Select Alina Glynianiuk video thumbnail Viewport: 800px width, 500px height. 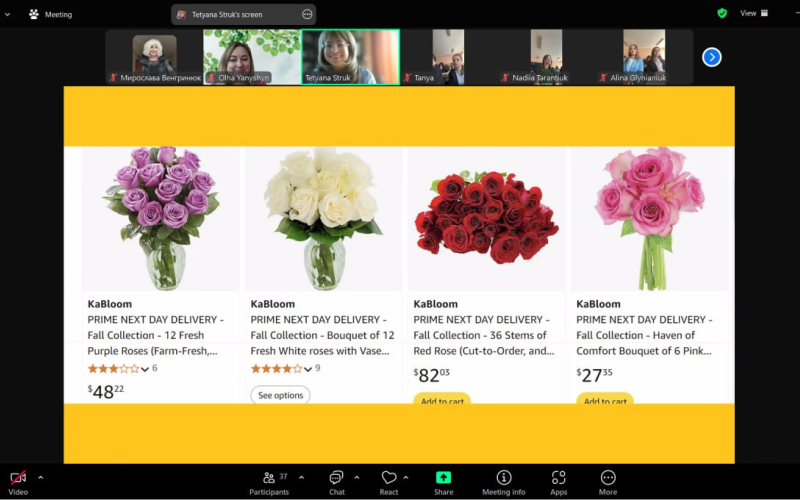[644, 57]
